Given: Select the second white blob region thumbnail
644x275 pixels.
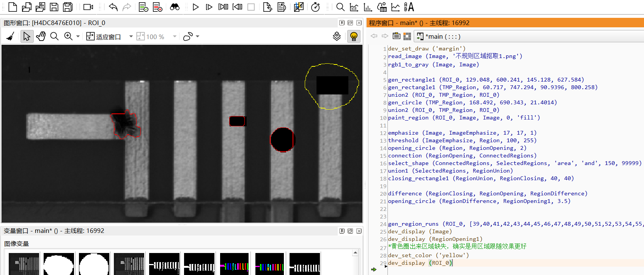Looking at the screenshot, I should (94, 264).
